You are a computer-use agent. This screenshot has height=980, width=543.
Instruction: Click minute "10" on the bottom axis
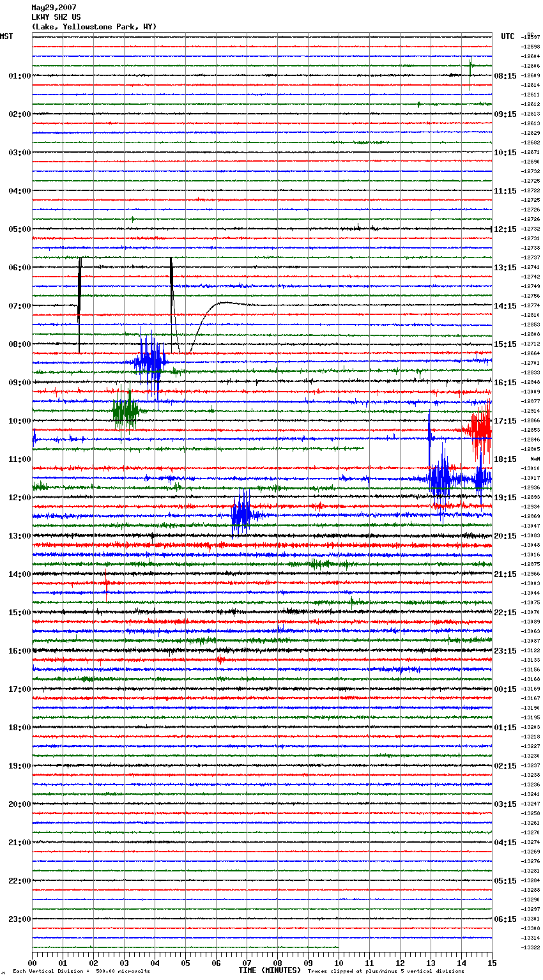339,963
